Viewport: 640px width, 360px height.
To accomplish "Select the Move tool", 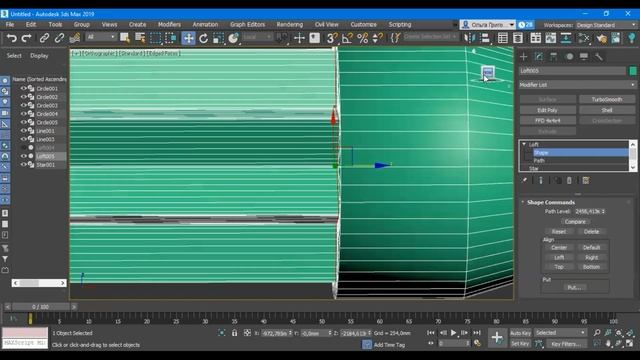I will (x=188, y=38).
